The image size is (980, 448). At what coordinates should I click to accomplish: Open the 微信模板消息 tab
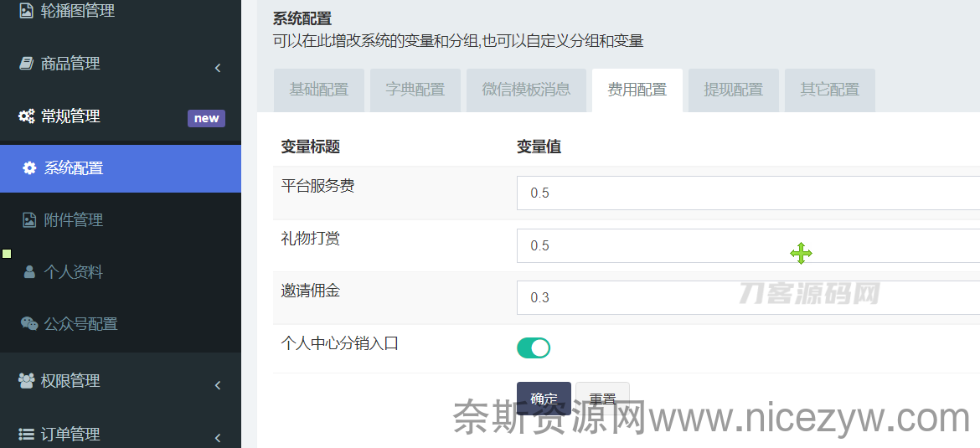point(526,90)
